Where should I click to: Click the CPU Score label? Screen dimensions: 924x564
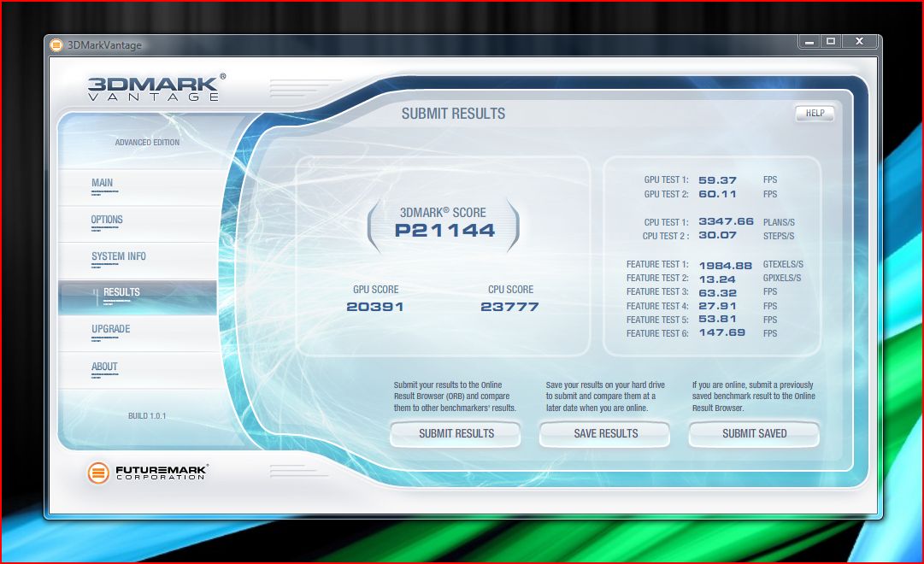click(510, 290)
